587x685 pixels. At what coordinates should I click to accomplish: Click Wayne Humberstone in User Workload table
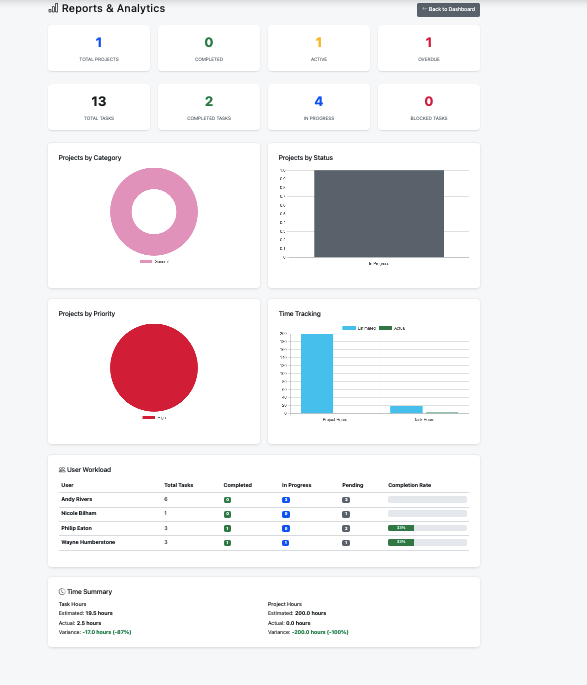(x=88, y=542)
